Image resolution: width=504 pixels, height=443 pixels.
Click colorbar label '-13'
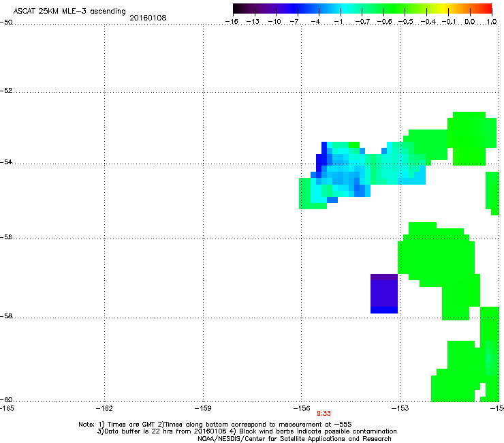click(253, 22)
